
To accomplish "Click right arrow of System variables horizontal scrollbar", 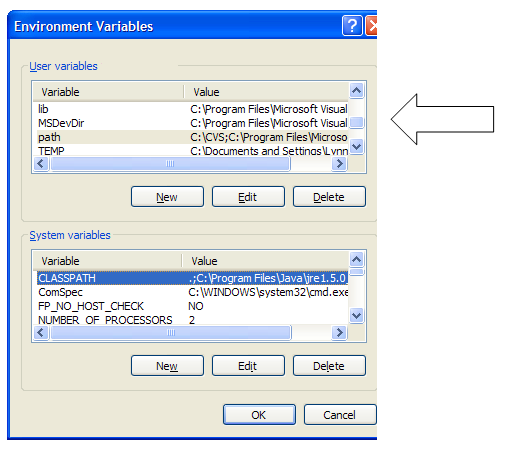I will (339, 333).
